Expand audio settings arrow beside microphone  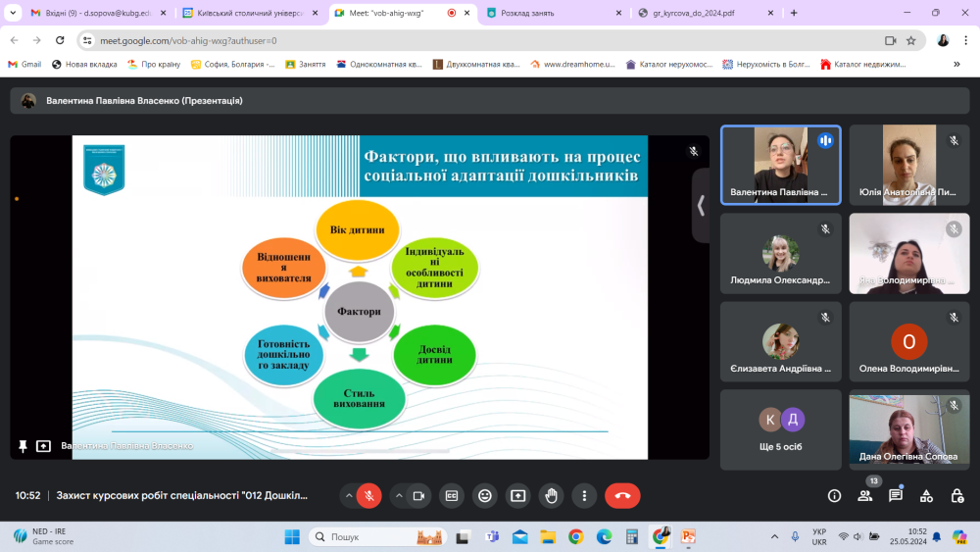click(x=348, y=496)
